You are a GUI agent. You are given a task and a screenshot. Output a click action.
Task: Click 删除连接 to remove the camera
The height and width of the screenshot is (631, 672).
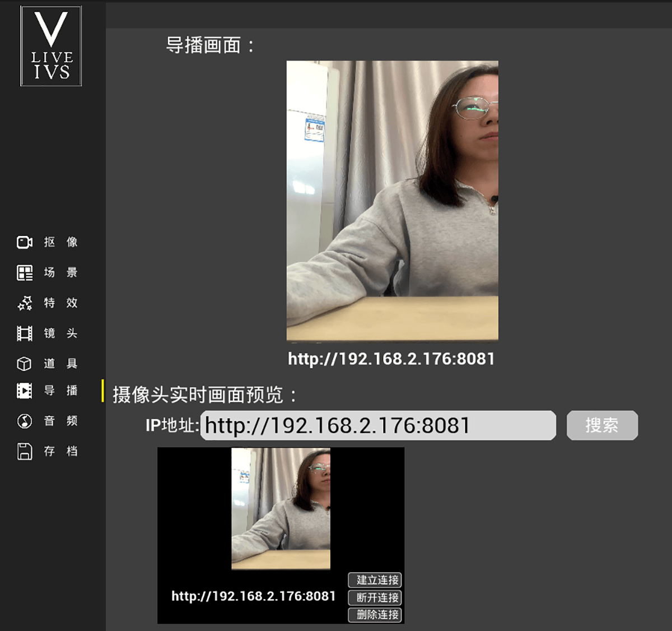[x=375, y=615]
